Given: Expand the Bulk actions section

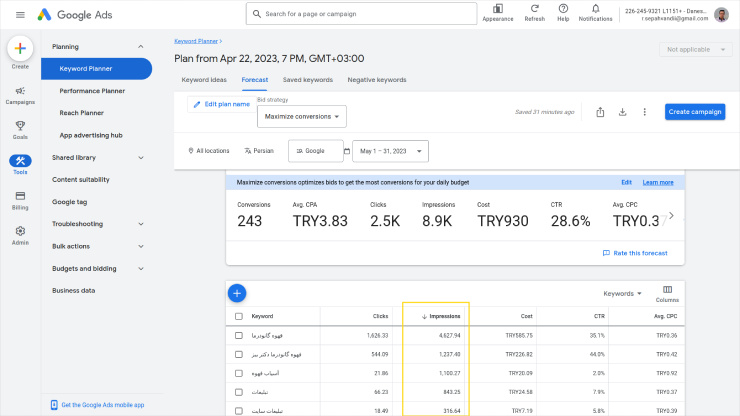Looking at the screenshot, I should pyautogui.click(x=141, y=246).
